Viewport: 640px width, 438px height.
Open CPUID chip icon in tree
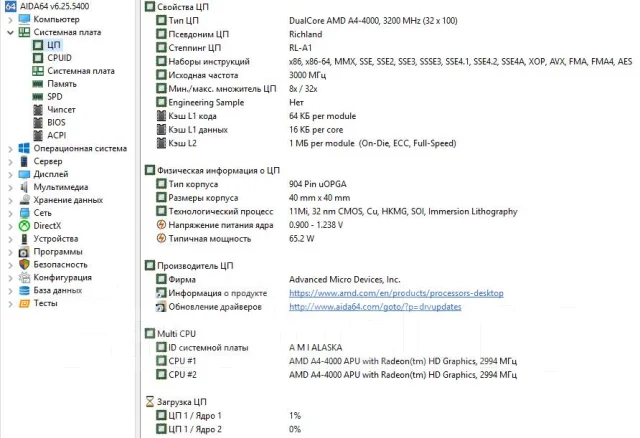(x=38, y=58)
